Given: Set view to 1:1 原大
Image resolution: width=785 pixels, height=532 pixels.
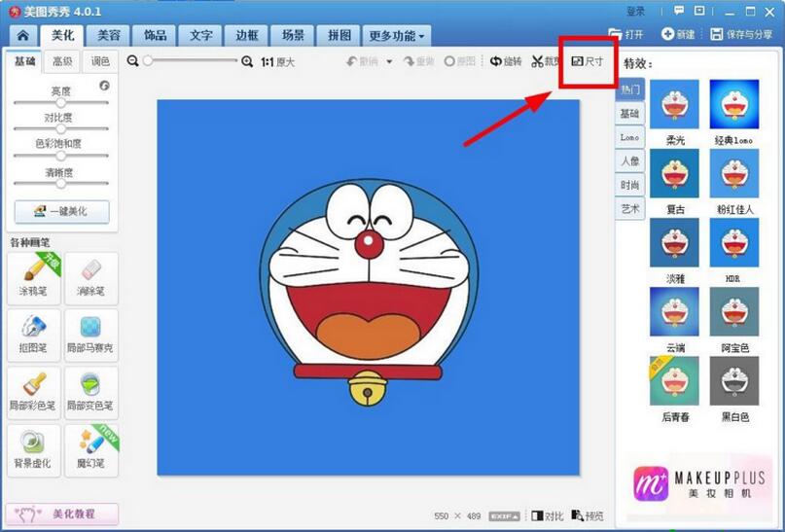Looking at the screenshot, I should coord(278,62).
